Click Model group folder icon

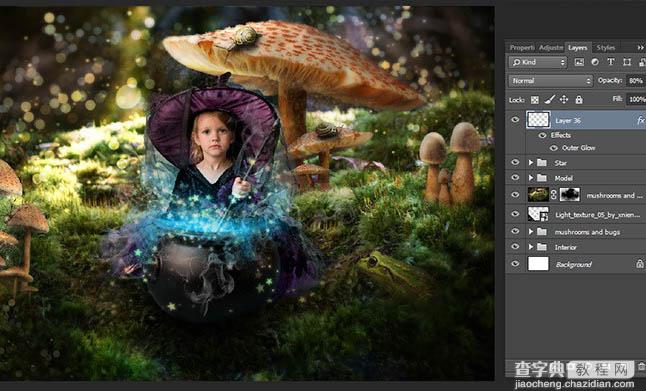pos(542,178)
